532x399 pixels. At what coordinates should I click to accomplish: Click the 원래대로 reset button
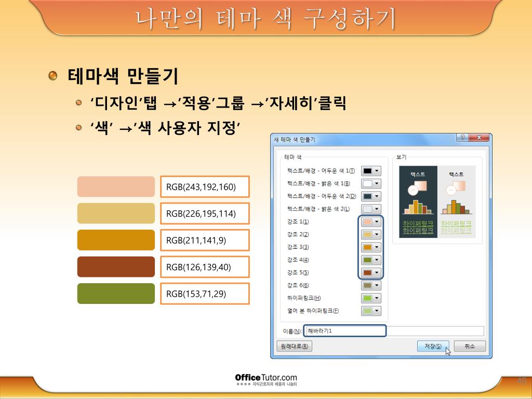(x=294, y=346)
